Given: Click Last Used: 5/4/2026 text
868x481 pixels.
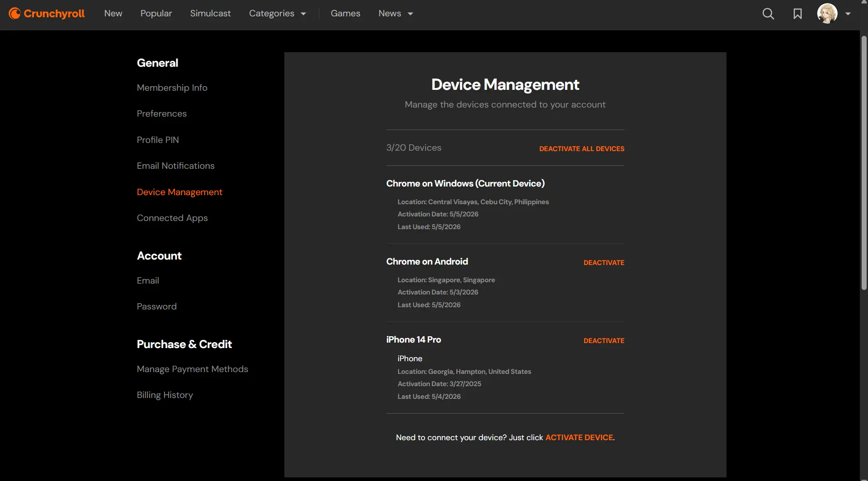Looking at the screenshot, I should [x=429, y=397].
